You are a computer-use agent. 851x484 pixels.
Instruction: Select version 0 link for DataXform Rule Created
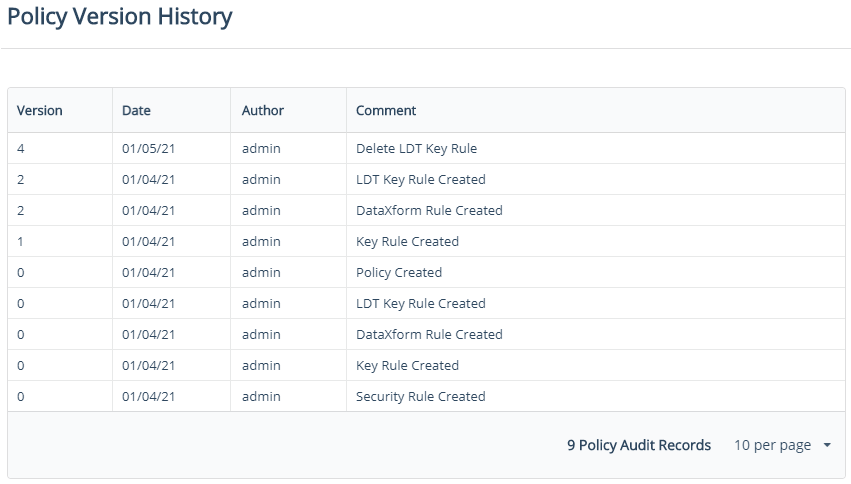[x=21, y=335]
